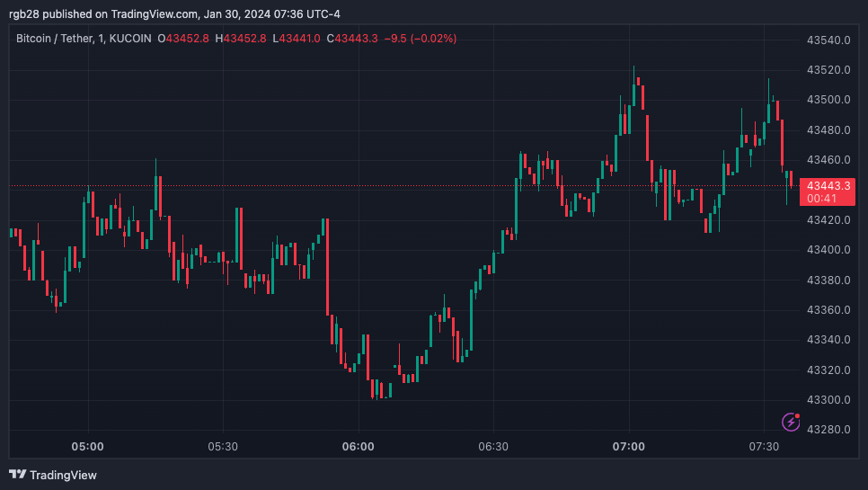868x490 pixels.
Task: Click the purple lightning flash icon
Action: click(791, 422)
